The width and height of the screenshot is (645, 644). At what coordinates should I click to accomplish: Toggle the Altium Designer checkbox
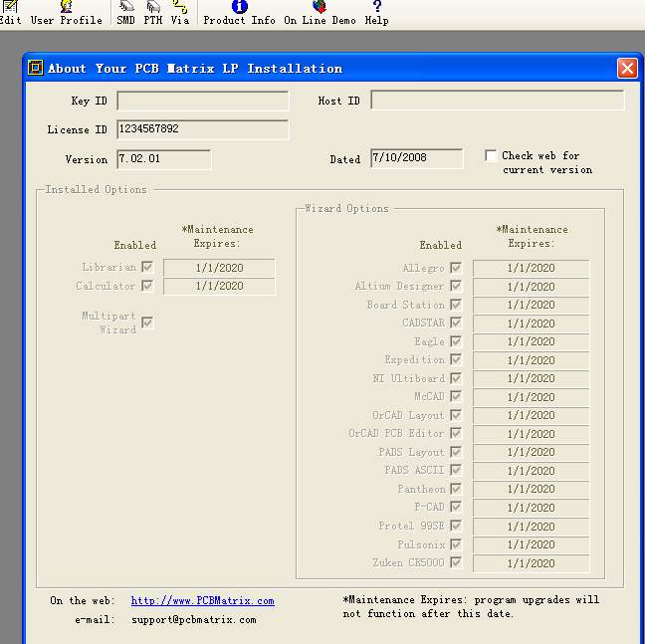455,286
